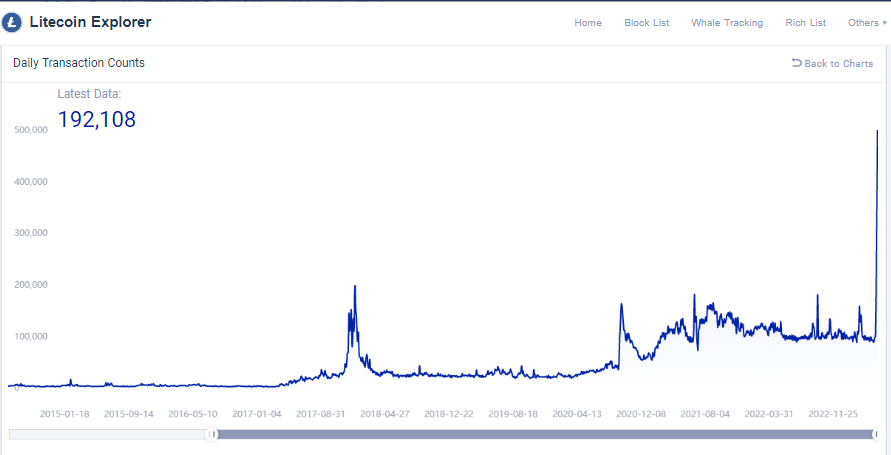The height and width of the screenshot is (455, 891).
Task: Click the Litecoin Explorer site title
Action: point(90,22)
